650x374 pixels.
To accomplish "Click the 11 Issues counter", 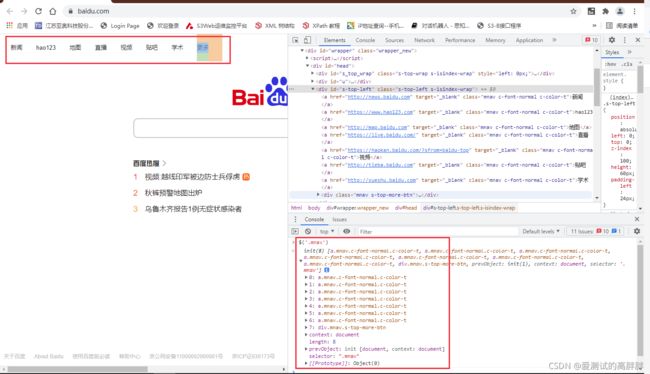I will [596, 231].
